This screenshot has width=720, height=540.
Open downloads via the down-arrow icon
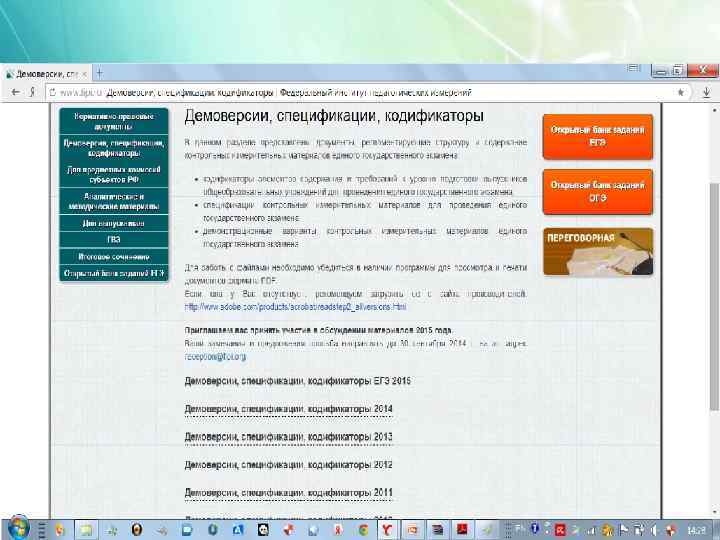[x=706, y=93]
